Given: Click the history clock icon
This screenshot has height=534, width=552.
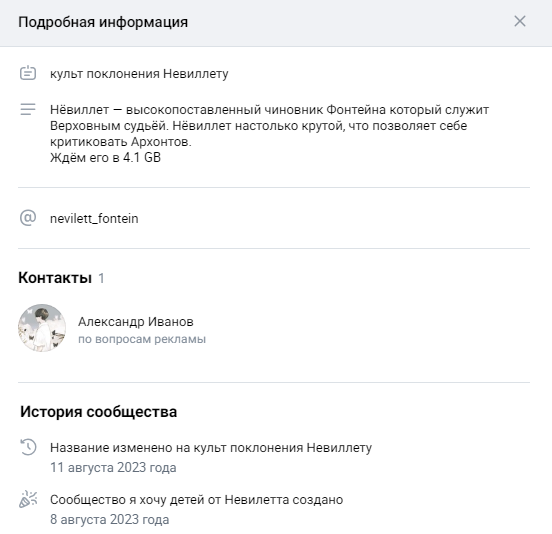Looking at the screenshot, I should pyautogui.click(x=28, y=447).
